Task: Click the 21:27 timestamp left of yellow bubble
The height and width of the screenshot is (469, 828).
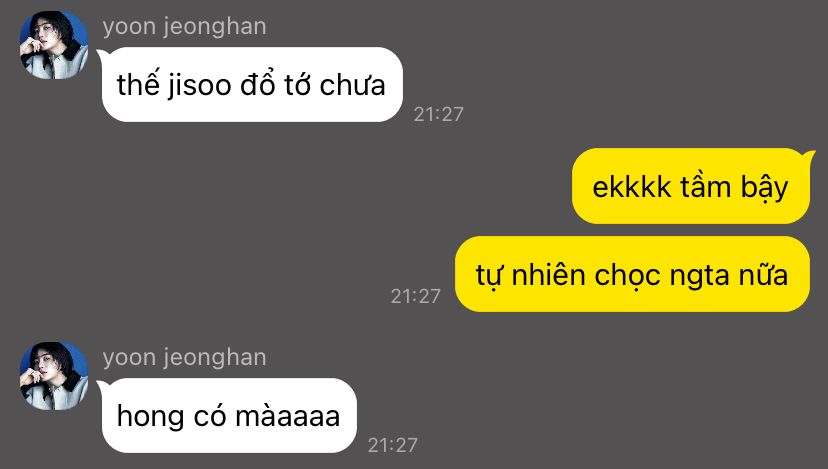Action: (x=416, y=296)
